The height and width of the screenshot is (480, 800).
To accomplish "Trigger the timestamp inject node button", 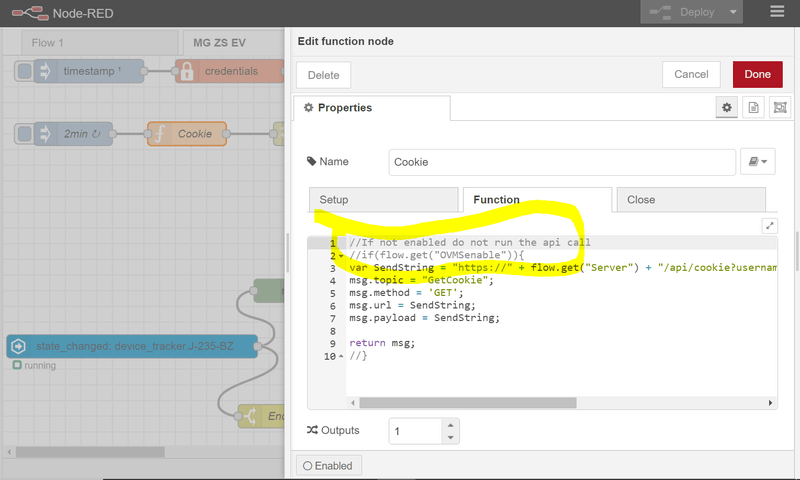I will coord(24,71).
